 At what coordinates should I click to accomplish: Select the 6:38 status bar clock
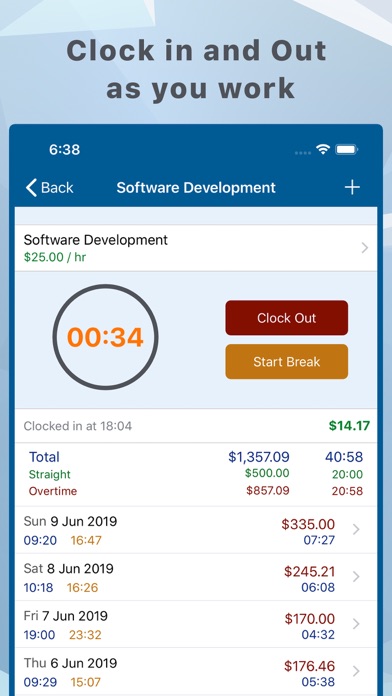click(x=64, y=150)
